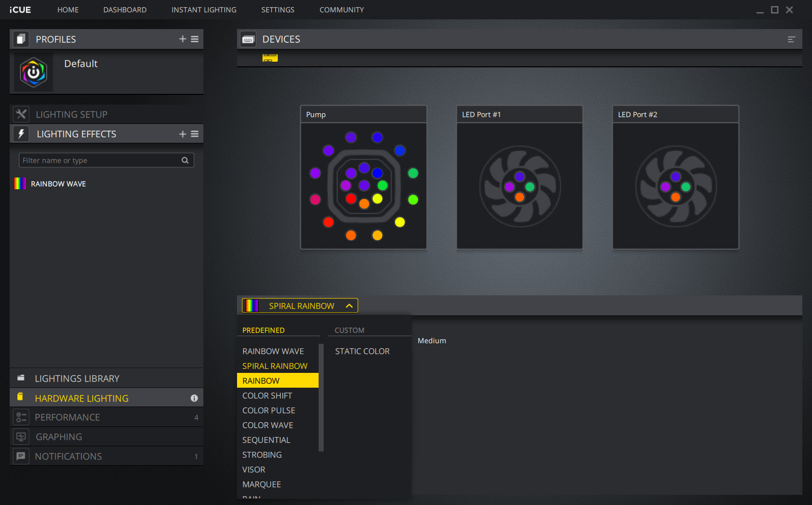Add a new lighting effect

click(x=182, y=134)
